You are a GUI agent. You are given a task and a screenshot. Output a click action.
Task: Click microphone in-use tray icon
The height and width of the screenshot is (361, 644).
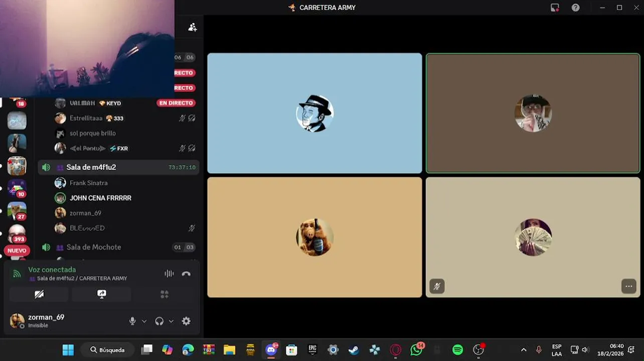[x=539, y=350]
